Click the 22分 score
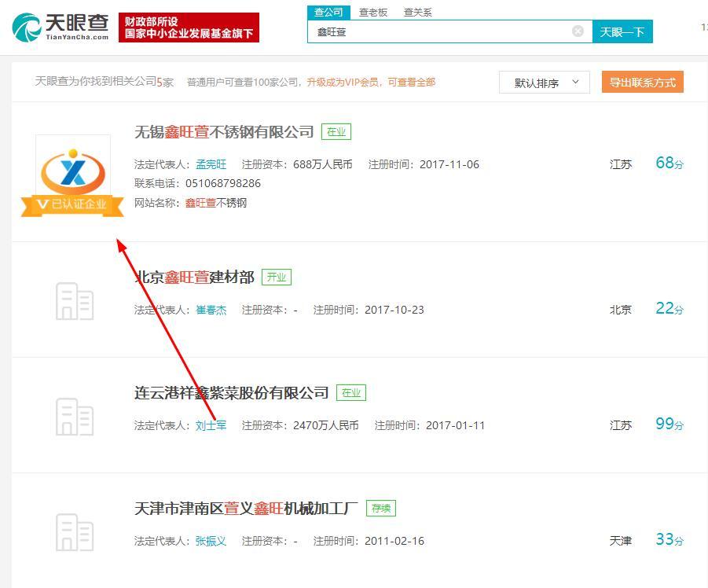The image size is (708, 588). coord(669,308)
